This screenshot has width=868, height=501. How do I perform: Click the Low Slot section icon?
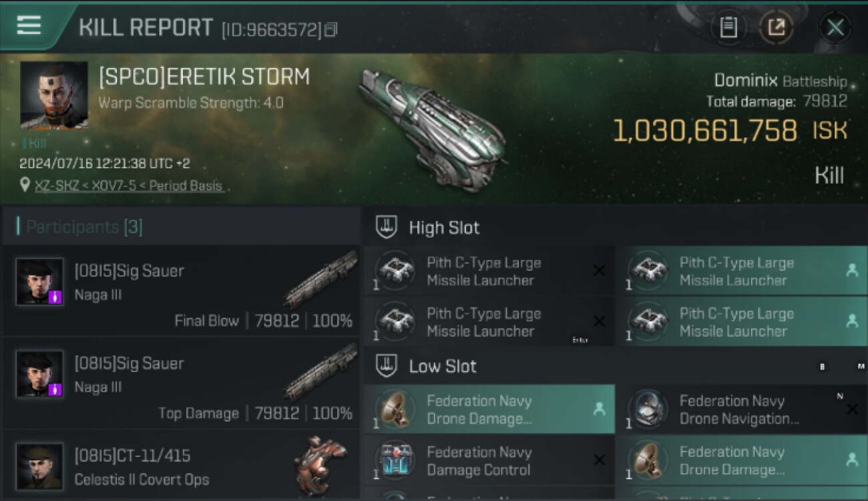point(386,366)
